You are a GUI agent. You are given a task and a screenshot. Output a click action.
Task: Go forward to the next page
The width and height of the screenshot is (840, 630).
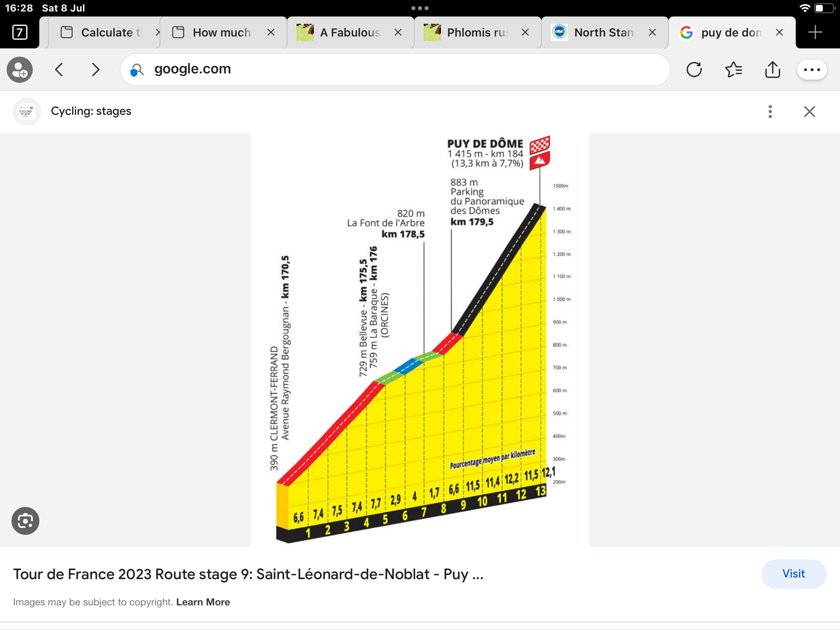pyautogui.click(x=96, y=70)
